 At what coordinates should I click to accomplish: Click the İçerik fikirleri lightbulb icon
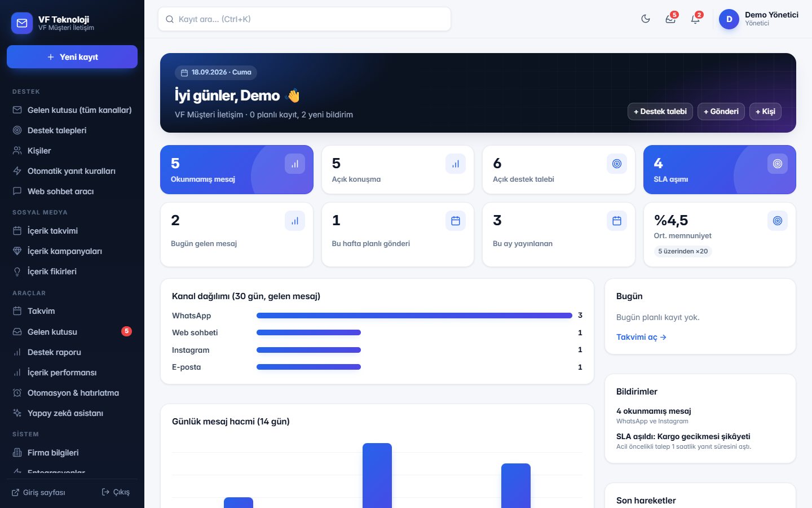coord(17,271)
